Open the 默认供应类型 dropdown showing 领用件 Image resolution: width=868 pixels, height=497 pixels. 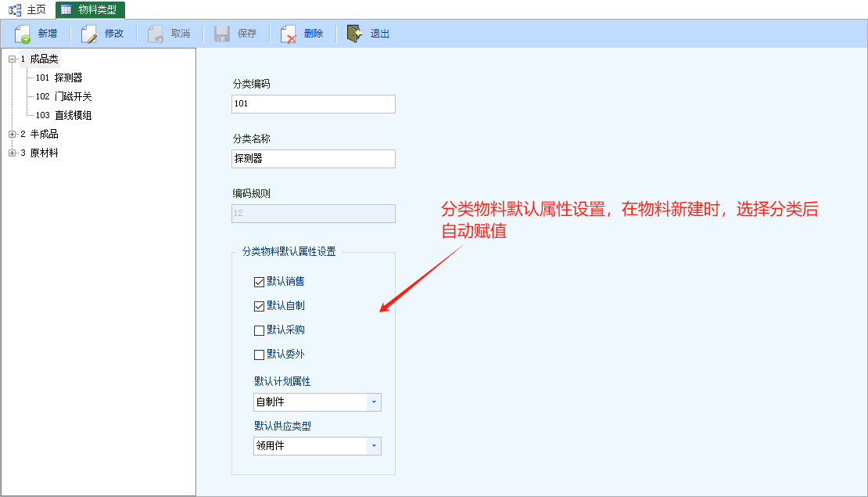click(x=374, y=446)
